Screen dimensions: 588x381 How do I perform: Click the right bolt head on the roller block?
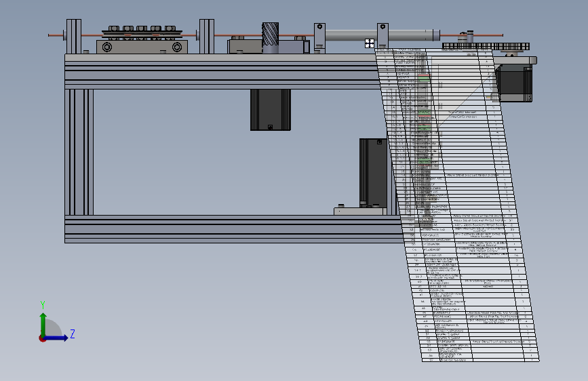point(177,47)
